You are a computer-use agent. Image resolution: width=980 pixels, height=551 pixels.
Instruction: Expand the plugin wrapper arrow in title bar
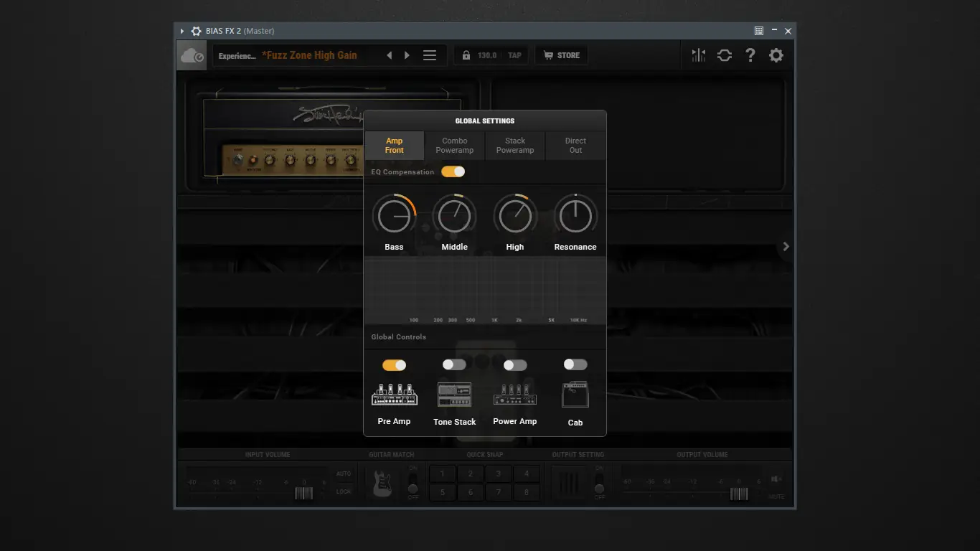pyautogui.click(x=182, y=31)
